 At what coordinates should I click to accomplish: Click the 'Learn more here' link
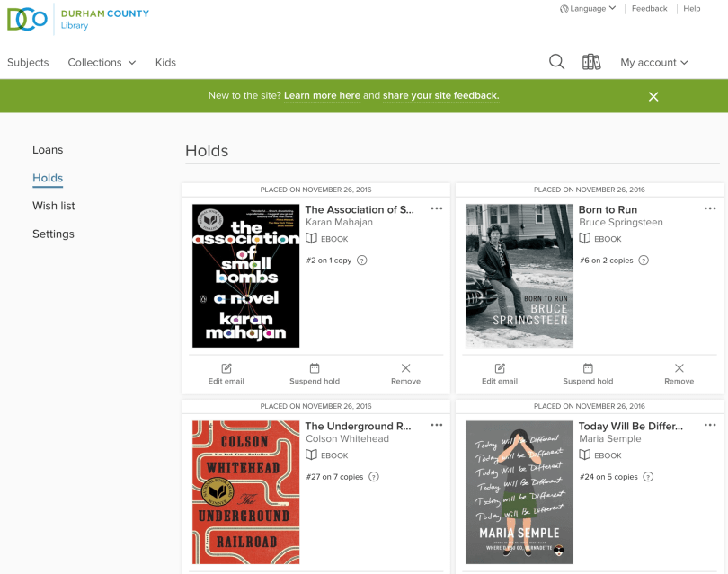click(322, 96)
